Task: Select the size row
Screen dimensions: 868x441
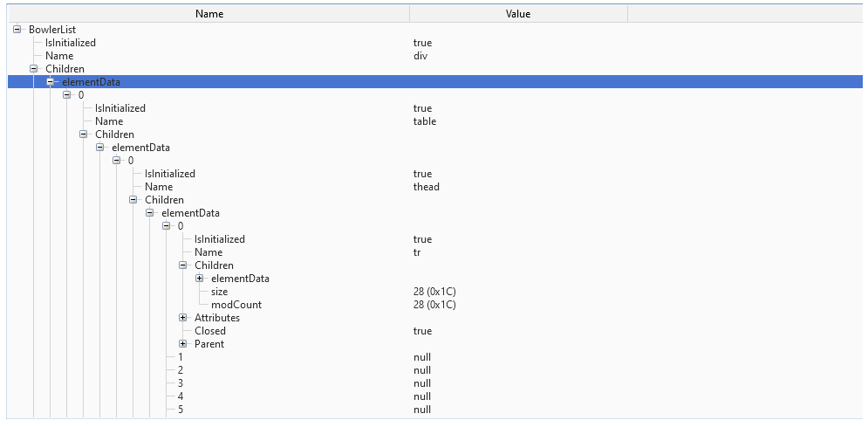Action: [x=219, y=292]
